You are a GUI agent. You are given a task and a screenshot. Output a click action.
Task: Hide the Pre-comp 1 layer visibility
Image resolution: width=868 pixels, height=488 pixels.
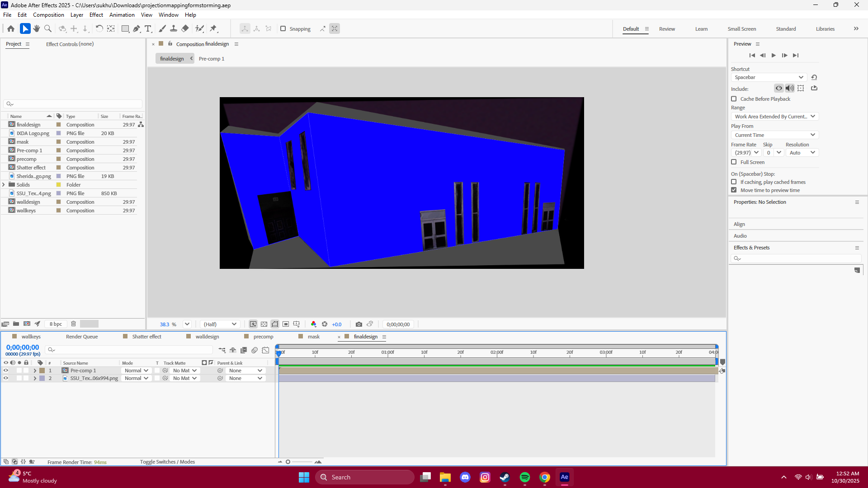tap(6, 371)
